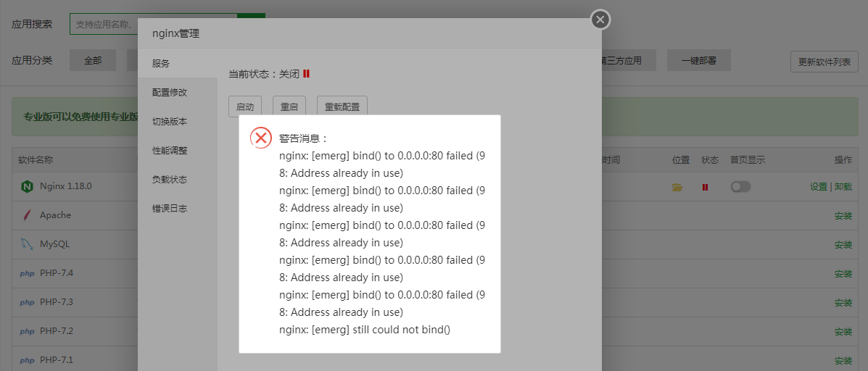
Task: Click the 位置 column header
Action: coord(681,160)
